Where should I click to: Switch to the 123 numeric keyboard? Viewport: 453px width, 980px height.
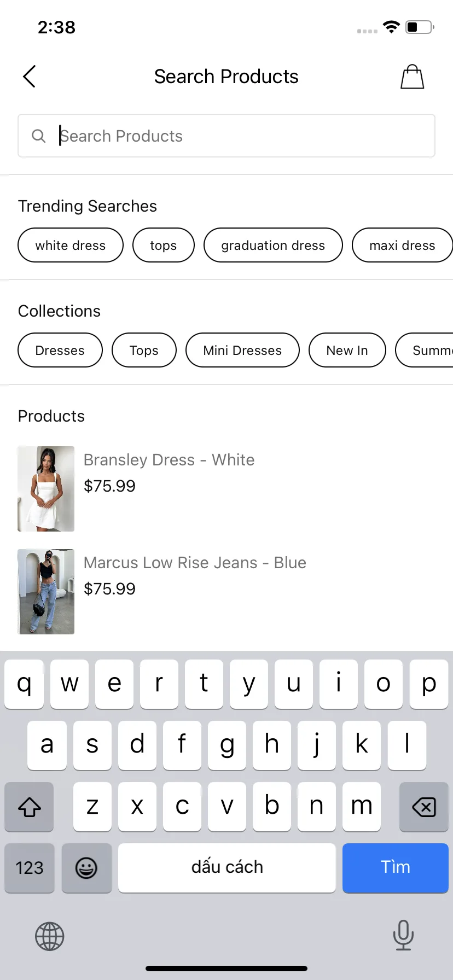tap(30, 868)
